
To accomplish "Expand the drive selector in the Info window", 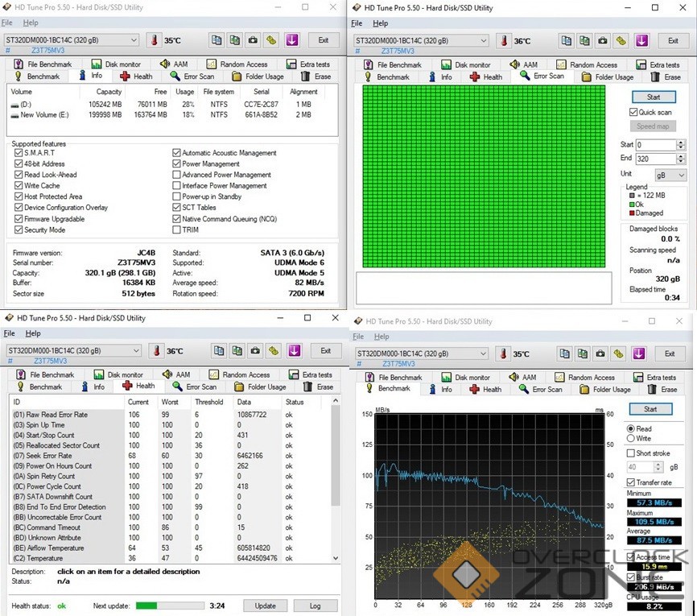I will click(133, 39).
